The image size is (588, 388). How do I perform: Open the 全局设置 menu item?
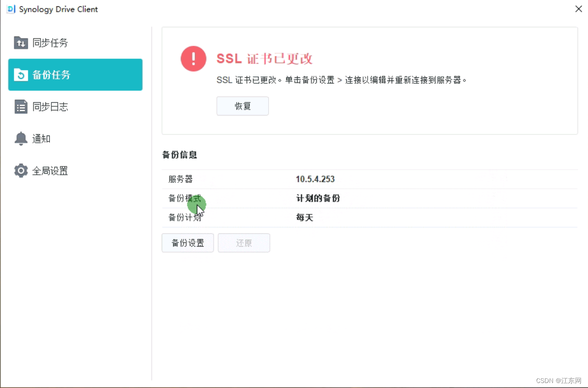(x=75, y=171)
